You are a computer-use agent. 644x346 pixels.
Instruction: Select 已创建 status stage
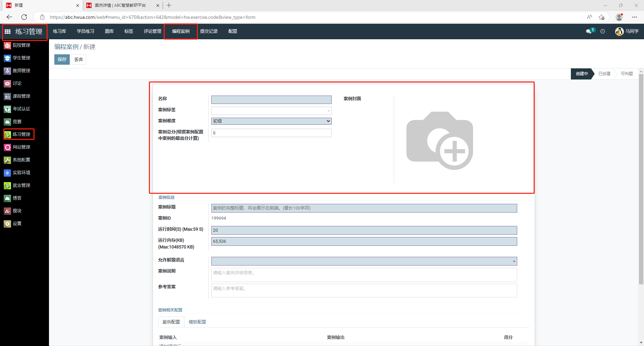(604, 74)
